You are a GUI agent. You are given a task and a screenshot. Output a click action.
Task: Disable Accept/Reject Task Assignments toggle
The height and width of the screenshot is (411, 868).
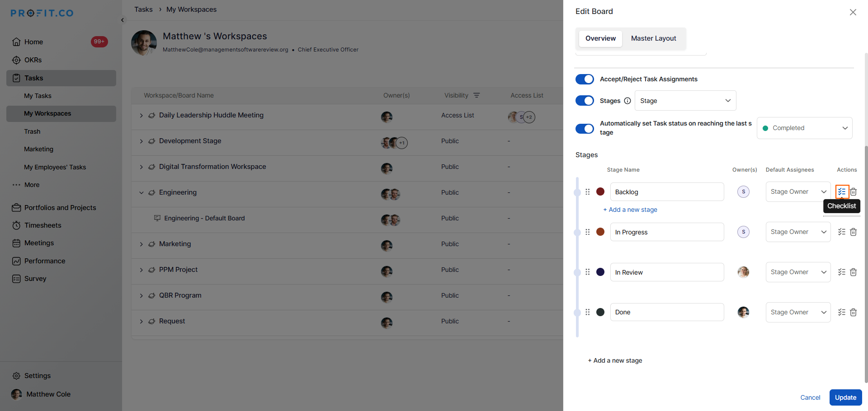tap(585, 79)
